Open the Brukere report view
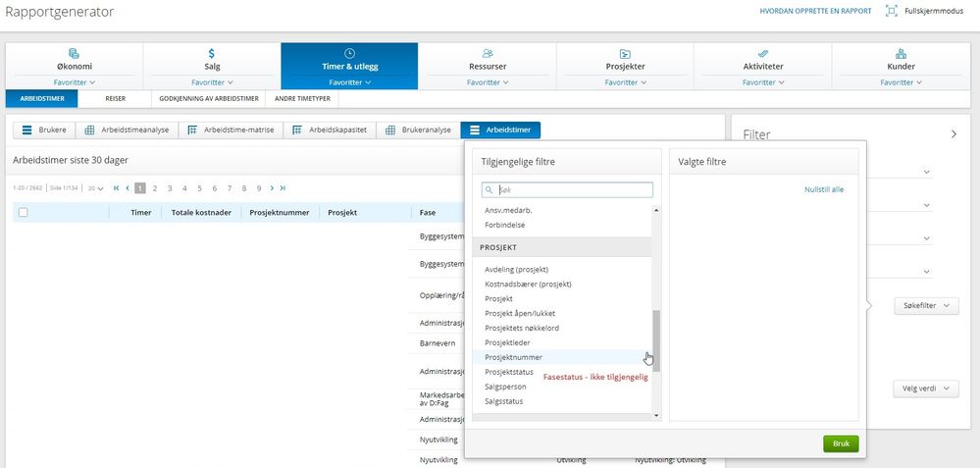 coord(44,130)
